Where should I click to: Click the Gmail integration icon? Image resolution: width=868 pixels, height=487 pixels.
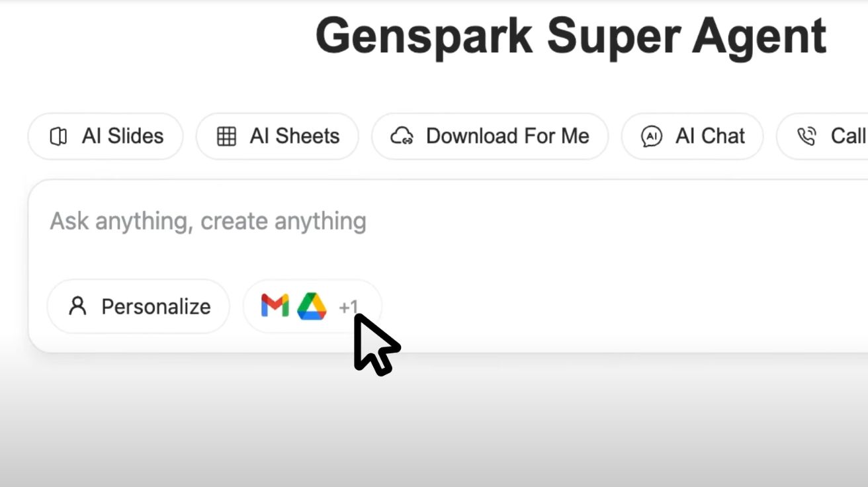pos(275,306)
